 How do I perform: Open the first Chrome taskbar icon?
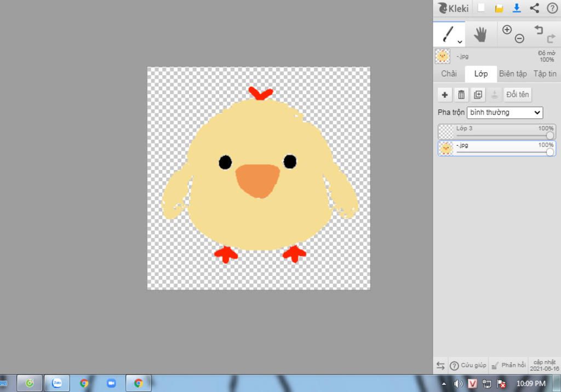click(84, 383)
